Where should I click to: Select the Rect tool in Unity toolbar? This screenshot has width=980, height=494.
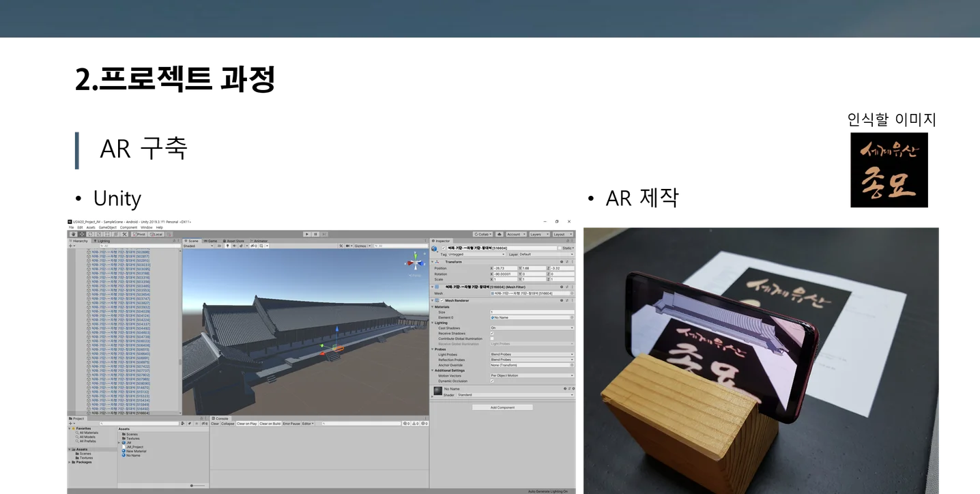(106, 234)
